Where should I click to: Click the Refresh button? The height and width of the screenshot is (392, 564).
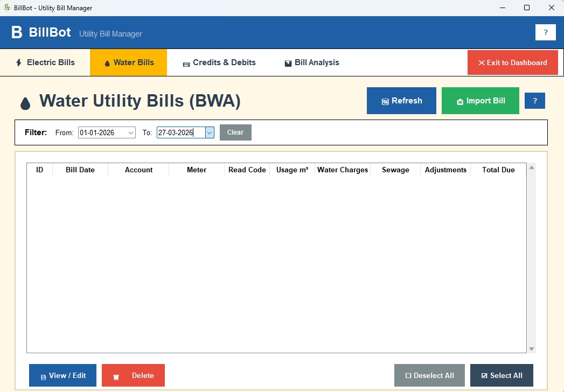(401, 101)
